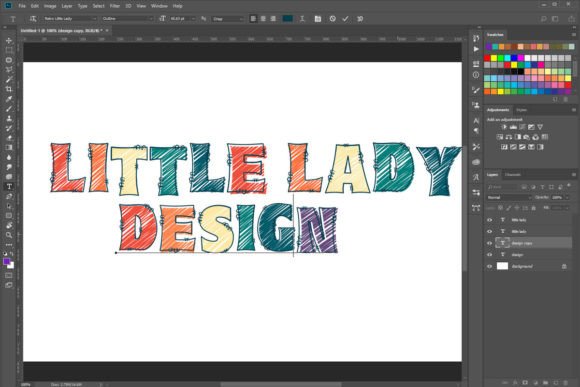Open the extra tools ellipsis in toolbar

click(x=9, y=245)
